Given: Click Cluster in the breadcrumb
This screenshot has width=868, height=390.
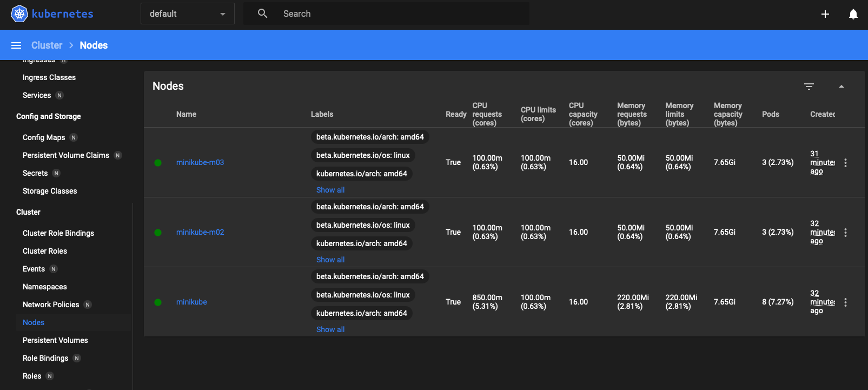Looking at the screenshot, I should (47, 45).
